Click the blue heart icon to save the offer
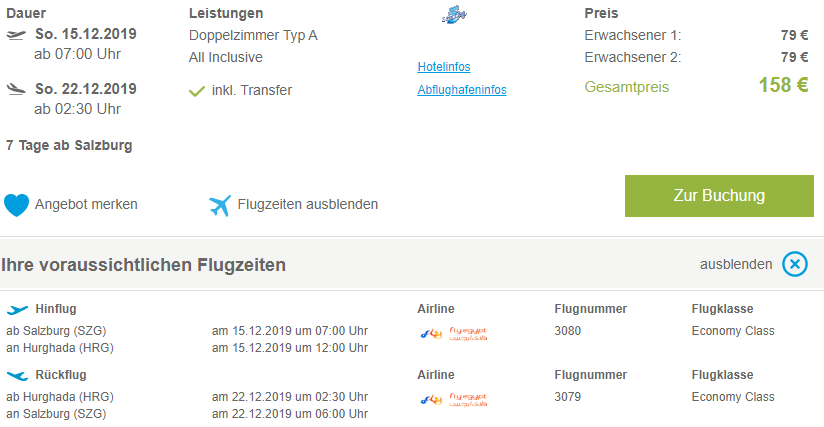Screen dimensions: 824x427 tap(16, 205)
